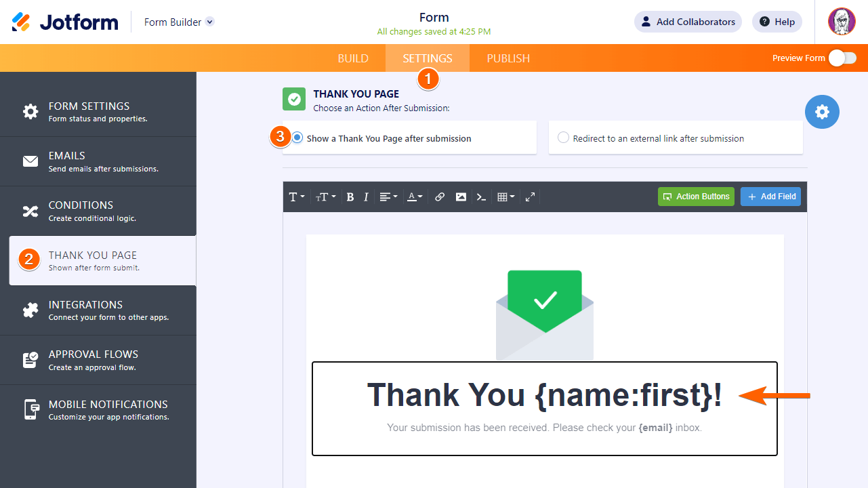This screenshot has width=868, height=488.
Task: Open the Thank You Page settings gear icon
Action: coord(822,112)
